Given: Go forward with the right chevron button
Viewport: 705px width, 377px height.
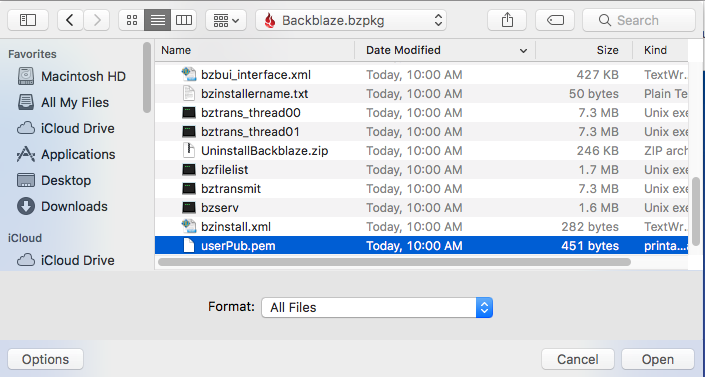Looking at the screenshot, I should 97,20.
